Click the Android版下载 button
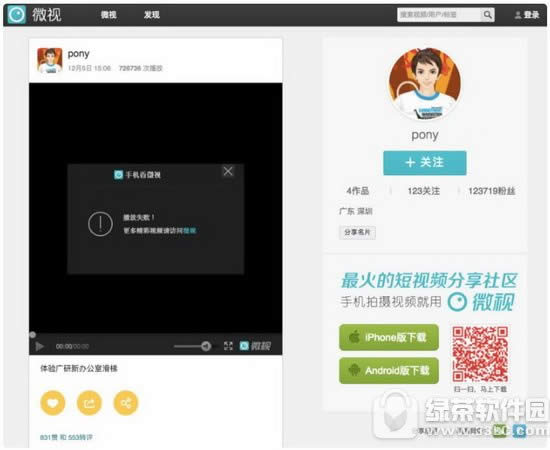550x450 pixels. pos(389,370)
